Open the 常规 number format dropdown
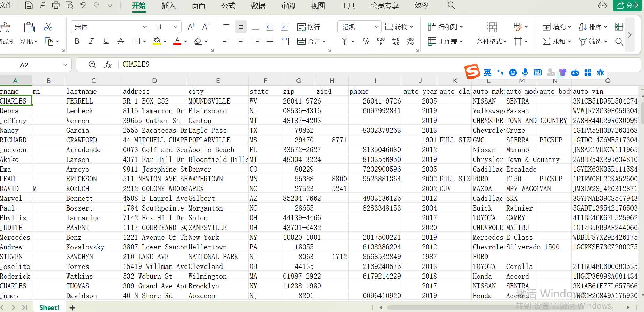This screenshot has width=644, height=312. click(x=377, y=27)
